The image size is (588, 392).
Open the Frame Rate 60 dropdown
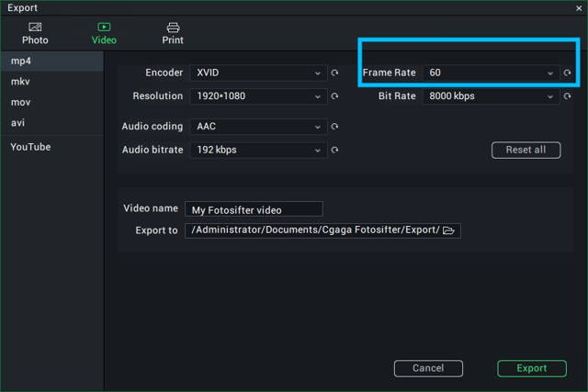click(492, 73)
